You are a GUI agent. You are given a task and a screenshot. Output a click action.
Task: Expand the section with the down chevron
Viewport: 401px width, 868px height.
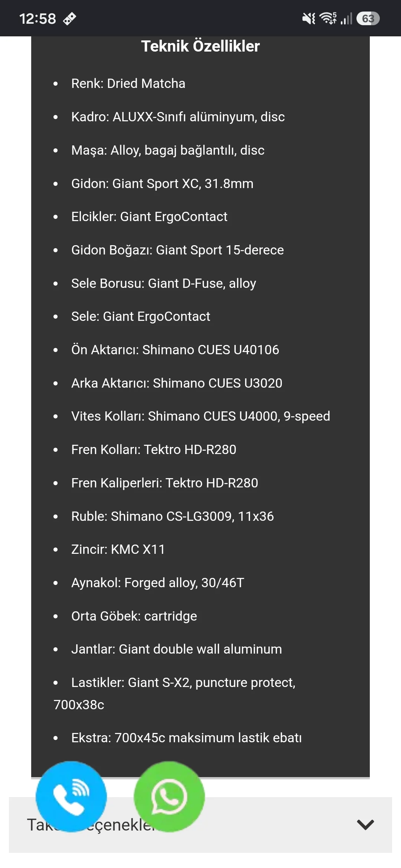[x=365, y=825]
